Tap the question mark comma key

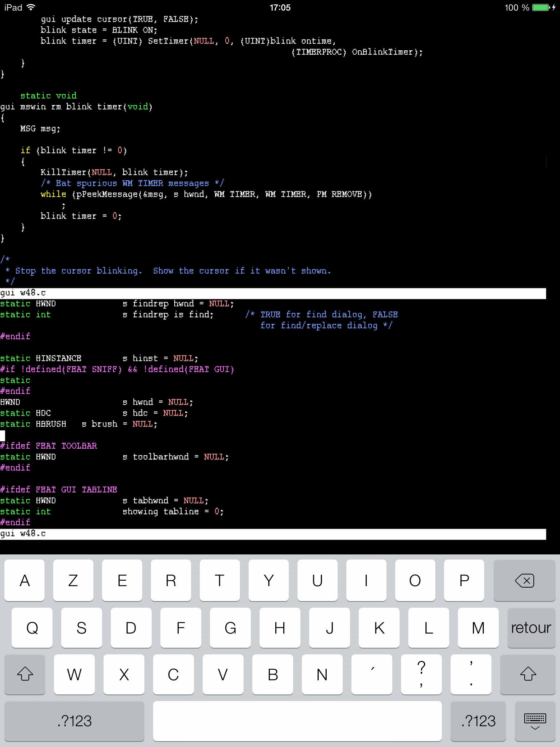tap(421, 674)
